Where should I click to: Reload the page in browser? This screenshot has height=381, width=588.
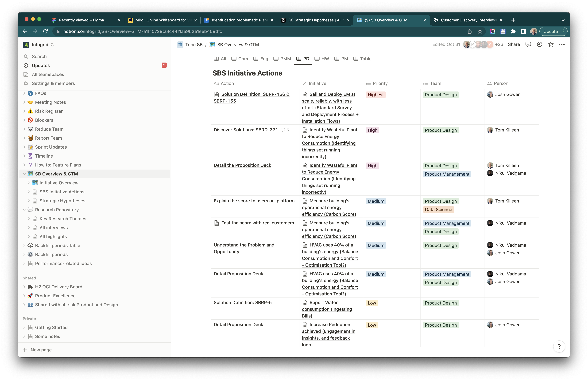point(46,31)
